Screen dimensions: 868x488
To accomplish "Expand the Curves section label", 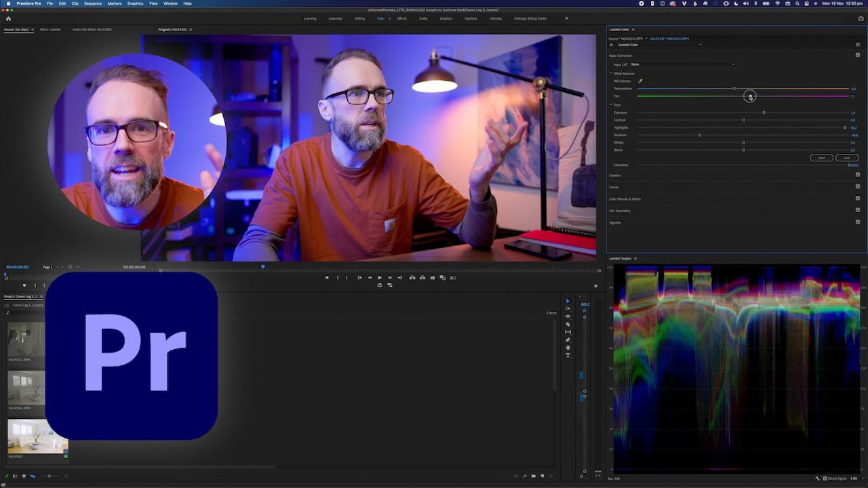I will point(614,186).
